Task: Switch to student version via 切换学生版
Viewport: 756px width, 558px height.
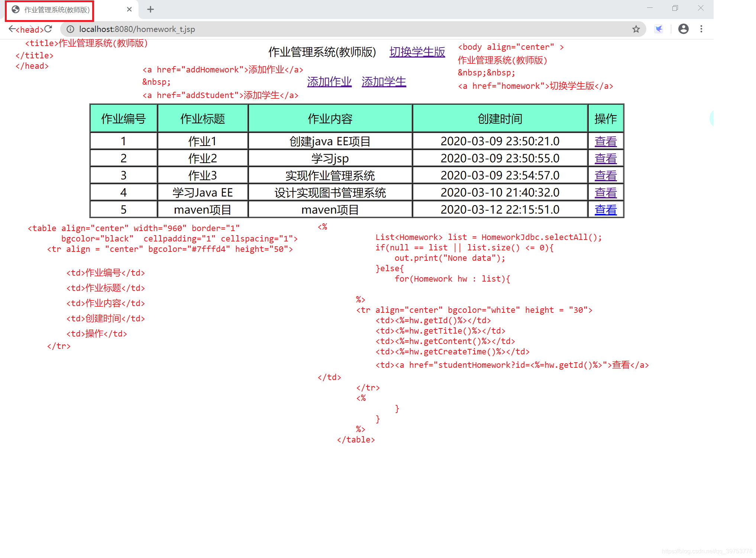Action: point(417,52)
